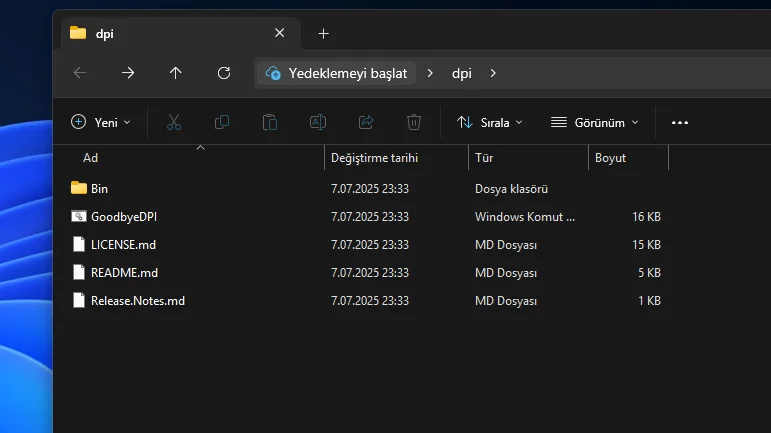Navigate forward with the arrow button
Viewport: 771px width, 433px height.
[128, 73]
